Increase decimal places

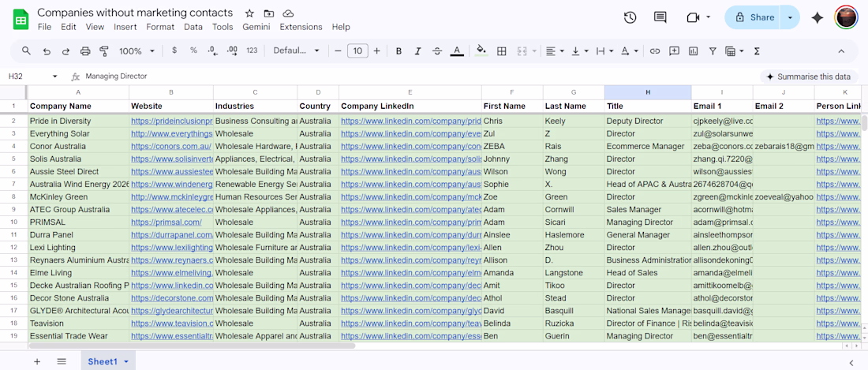[x=233, y=50]
